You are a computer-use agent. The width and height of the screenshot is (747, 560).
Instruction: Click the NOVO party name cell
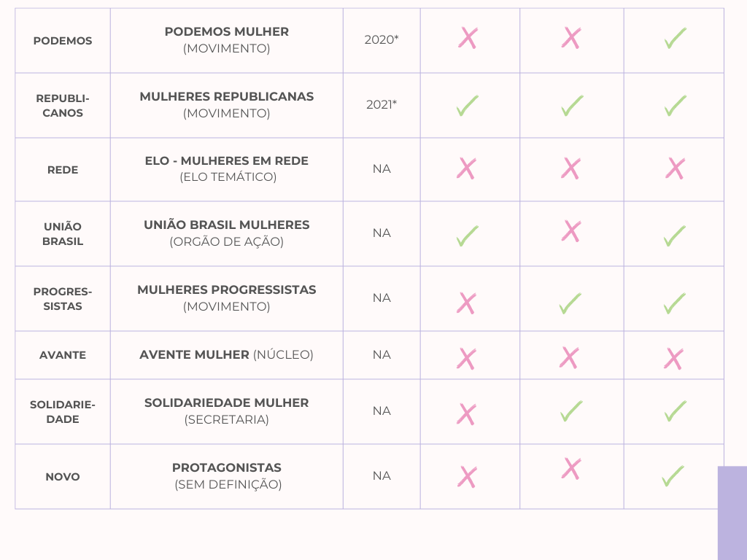[63, 477]
